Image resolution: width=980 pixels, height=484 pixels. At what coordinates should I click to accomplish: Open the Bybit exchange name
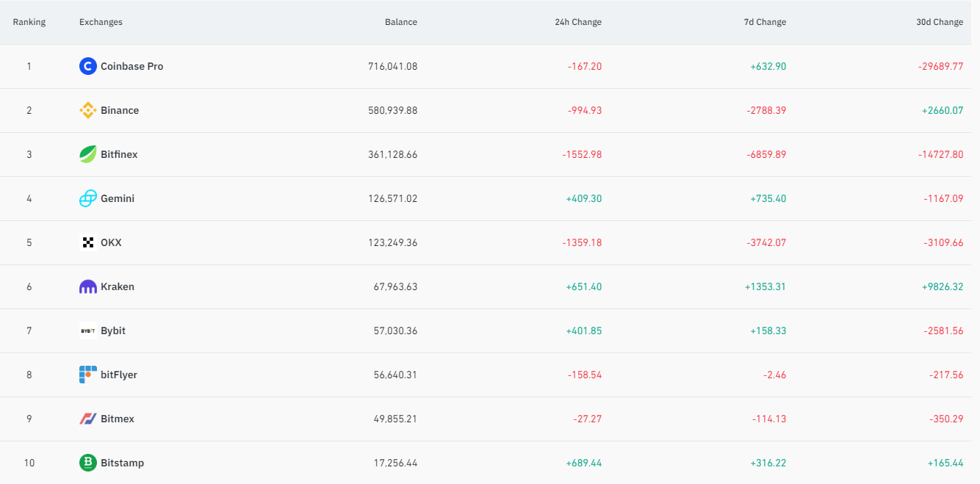(113, 331)
